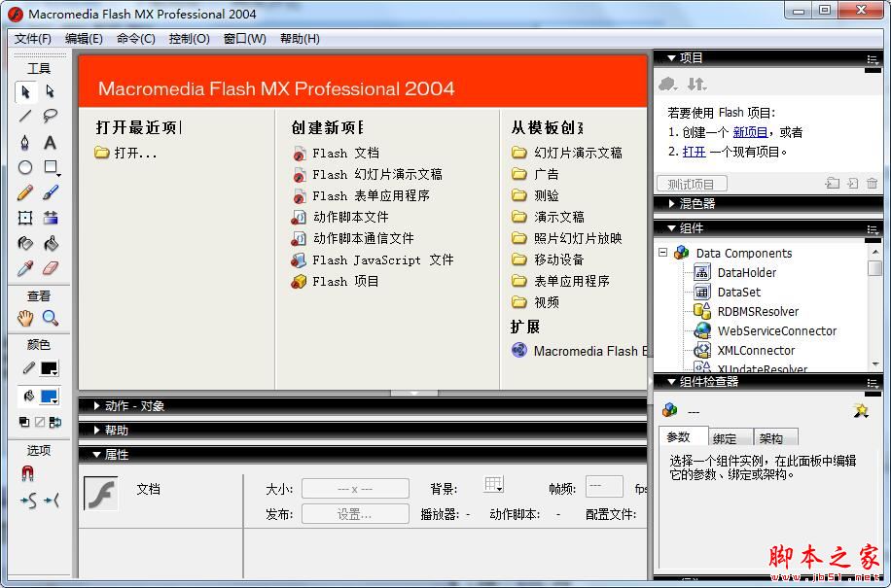Select the Fill Transform tool
891x588 pixels.
click(50, 218)
